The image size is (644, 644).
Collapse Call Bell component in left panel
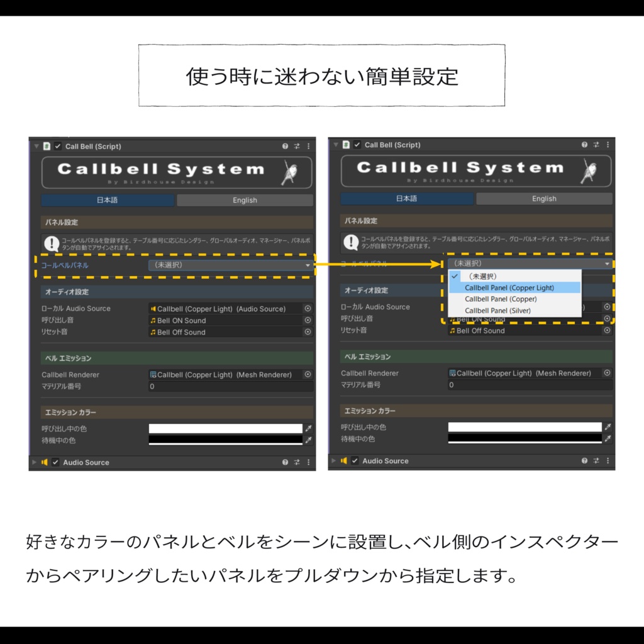36,146
